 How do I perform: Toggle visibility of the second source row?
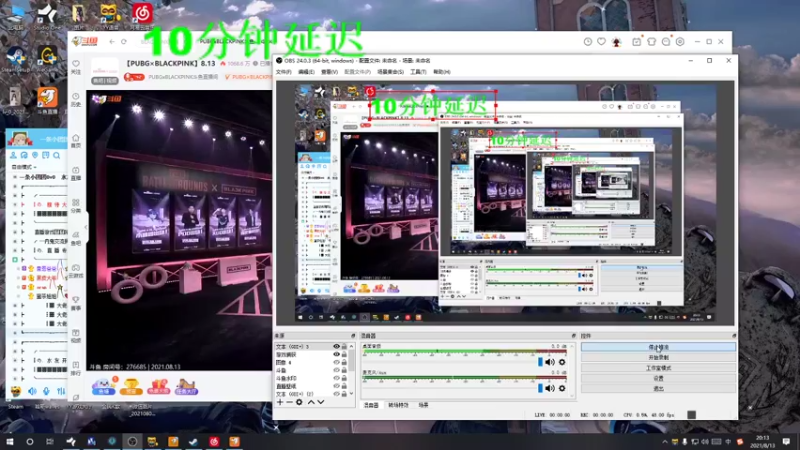pos(336,355)
